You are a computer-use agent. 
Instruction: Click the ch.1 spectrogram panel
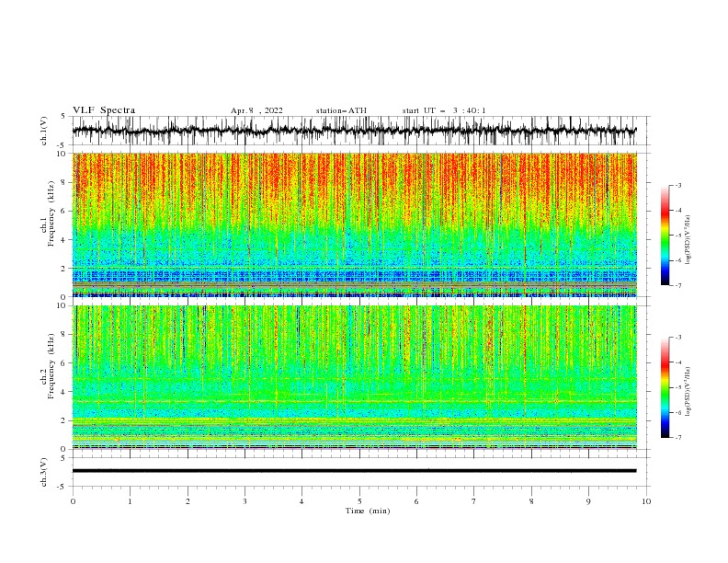coord(354,224)
